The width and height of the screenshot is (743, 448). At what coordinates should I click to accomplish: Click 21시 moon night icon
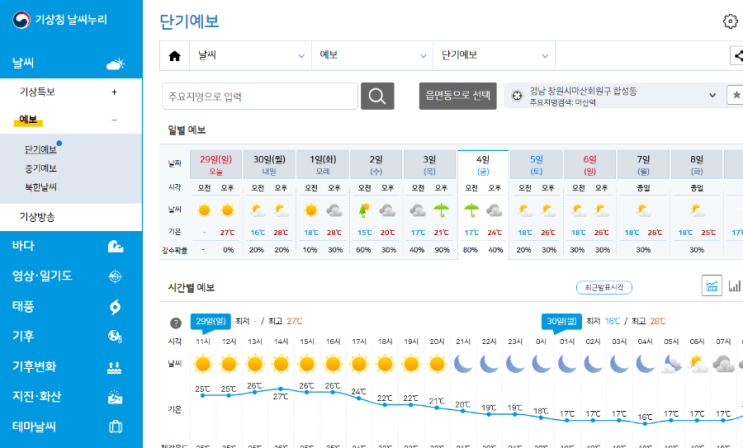[x=463, y=364]
